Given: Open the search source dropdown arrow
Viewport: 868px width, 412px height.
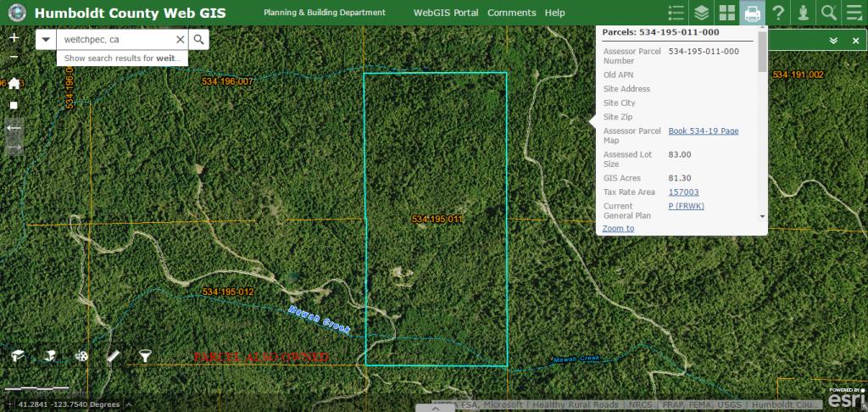Looking at the screenshot, I should coord(46,40).
